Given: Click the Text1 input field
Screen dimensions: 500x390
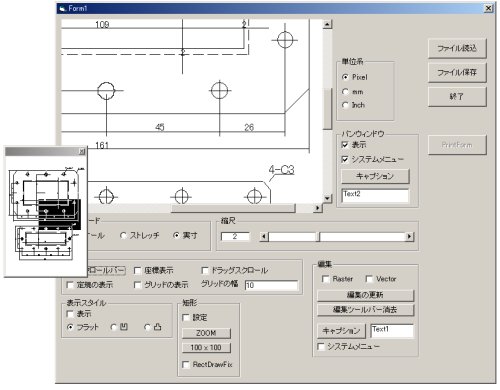Looking at the screenshot, I should click(x=392, y=331).
